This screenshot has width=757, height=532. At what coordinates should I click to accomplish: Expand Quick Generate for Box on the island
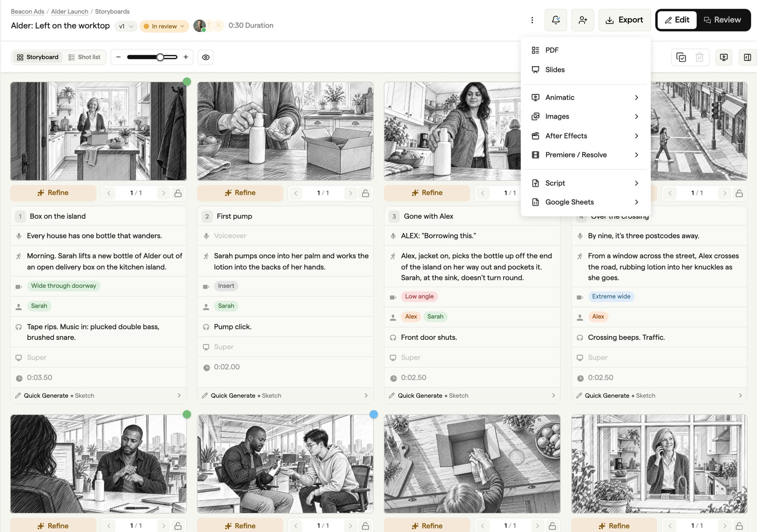coord(98,396)
